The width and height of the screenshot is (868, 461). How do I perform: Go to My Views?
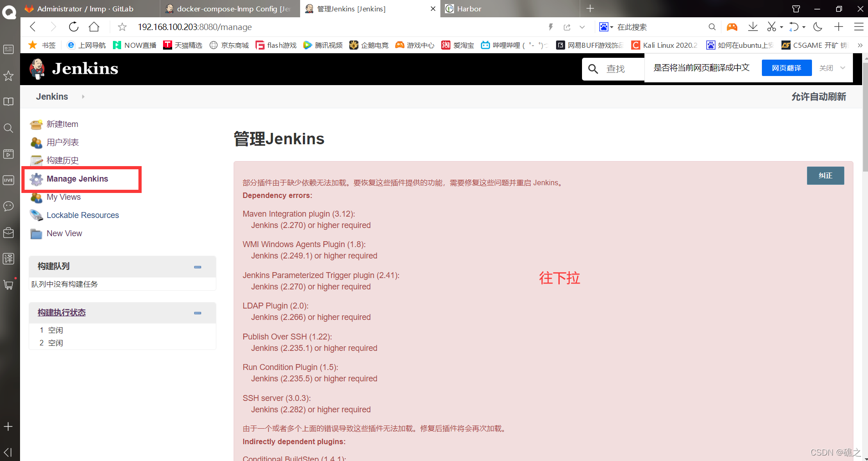point(64,197)
